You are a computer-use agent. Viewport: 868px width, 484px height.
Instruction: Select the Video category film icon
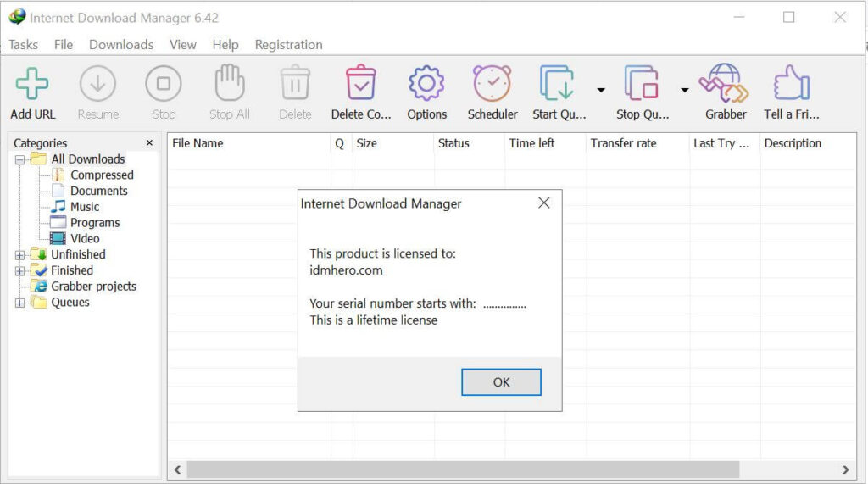coord(58,239)
